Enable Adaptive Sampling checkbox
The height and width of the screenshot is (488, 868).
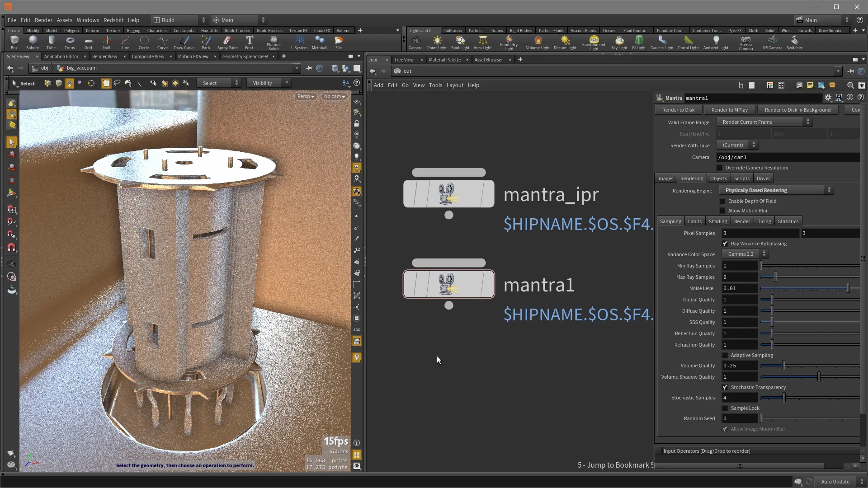[725, 355]
